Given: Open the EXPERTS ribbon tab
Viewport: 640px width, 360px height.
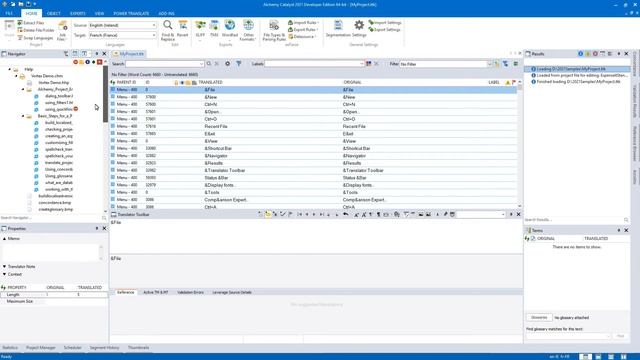Looking at the screenshot, I should click(x=78, y=13).
